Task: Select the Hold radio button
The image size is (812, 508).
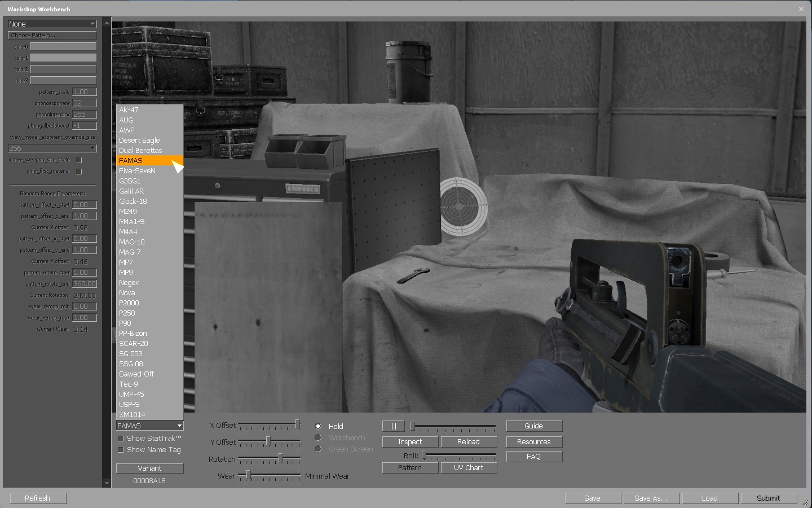Action: coord(318,426)
